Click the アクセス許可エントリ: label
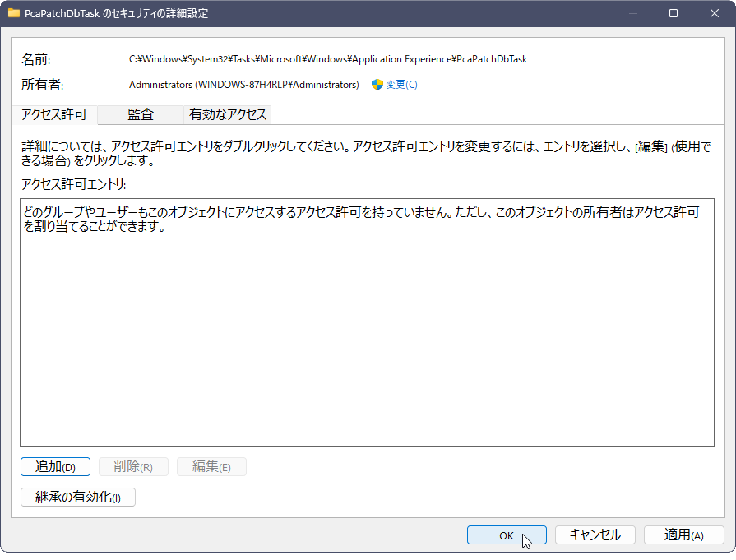Viewport: 736px width, 560px height. [x=74, y=184]
